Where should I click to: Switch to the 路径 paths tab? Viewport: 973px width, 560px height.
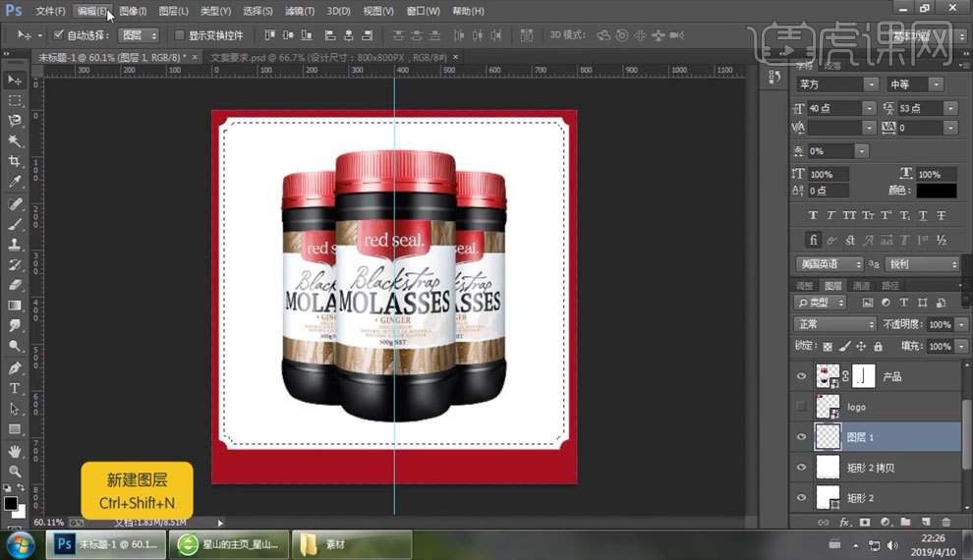(889, 285)
